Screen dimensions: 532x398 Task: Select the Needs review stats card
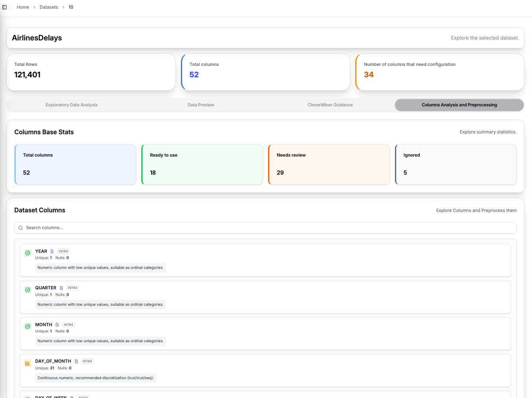[329, 164]
